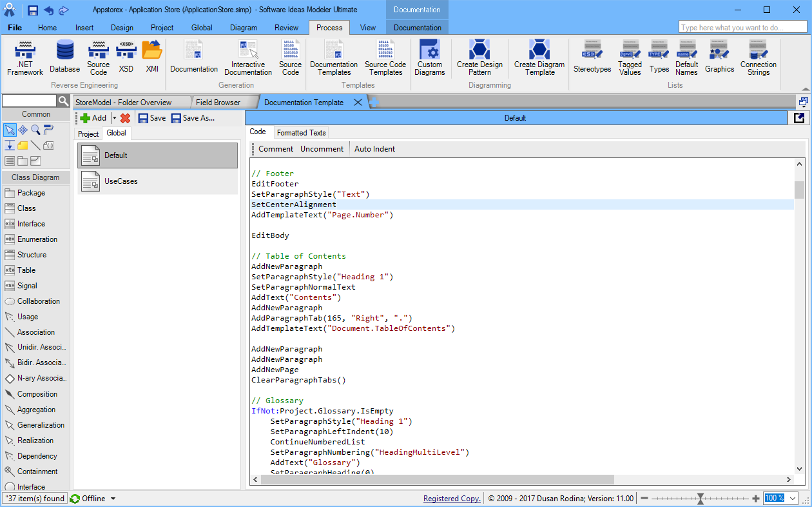Image resolution: width=812 pixels, height=507 pixels.
Task: Click Create Design Pattern
Action: pyautogui.click(x=479, y=57)
